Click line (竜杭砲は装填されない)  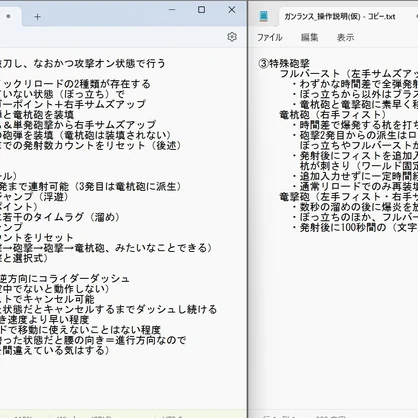(86, 135)
